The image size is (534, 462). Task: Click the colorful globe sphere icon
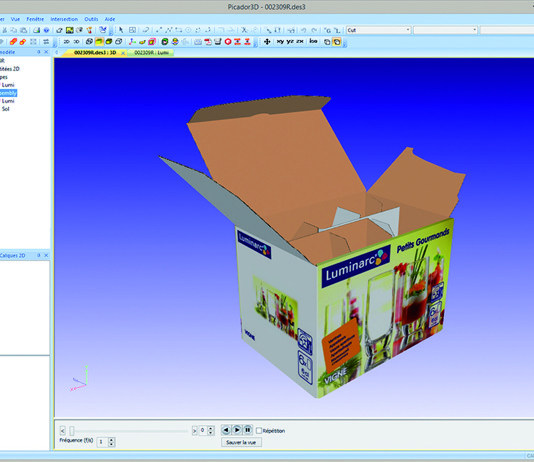175,42
